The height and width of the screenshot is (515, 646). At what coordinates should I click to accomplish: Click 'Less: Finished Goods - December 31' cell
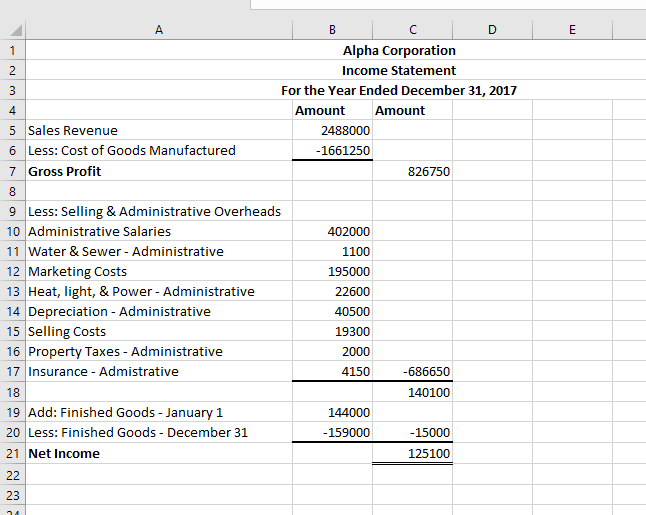click(159, 432)
